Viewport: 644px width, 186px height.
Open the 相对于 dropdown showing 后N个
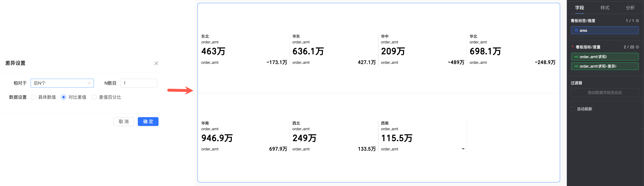62,83
